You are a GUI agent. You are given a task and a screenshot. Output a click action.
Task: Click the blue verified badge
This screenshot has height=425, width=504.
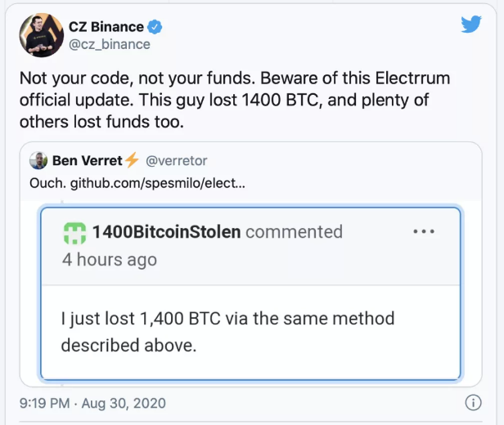click(x=155, y=27)
